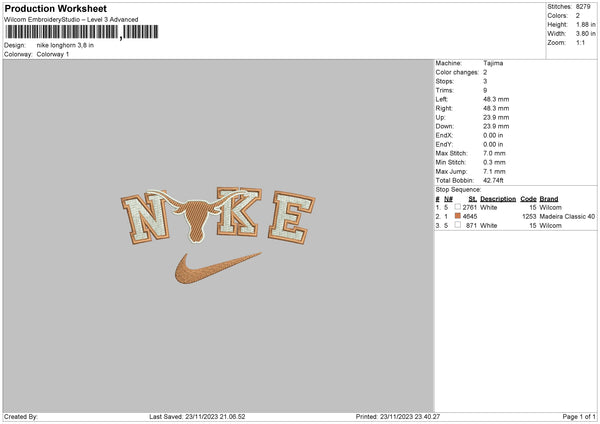
Task: Click the Min Stitch value 0.3 mm
Action: coord(494,162)
